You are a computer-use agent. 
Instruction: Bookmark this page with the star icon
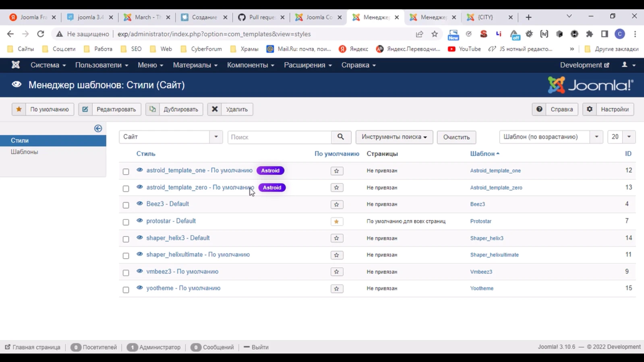(x=435, y=34)
